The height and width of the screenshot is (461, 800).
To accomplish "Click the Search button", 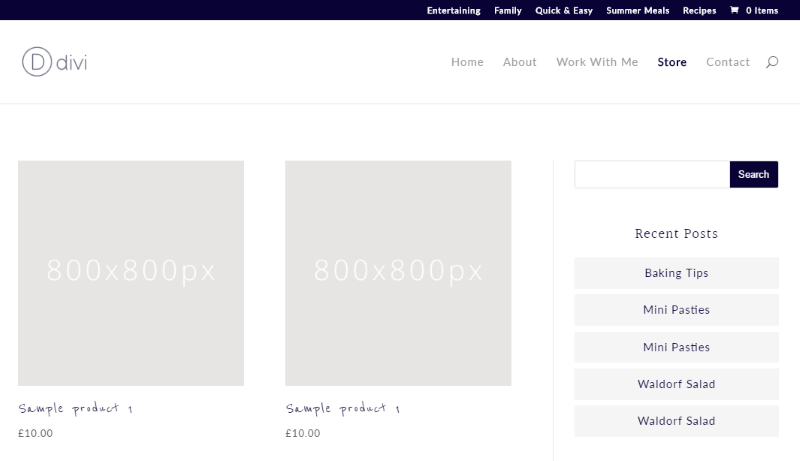I will point(754,174).
